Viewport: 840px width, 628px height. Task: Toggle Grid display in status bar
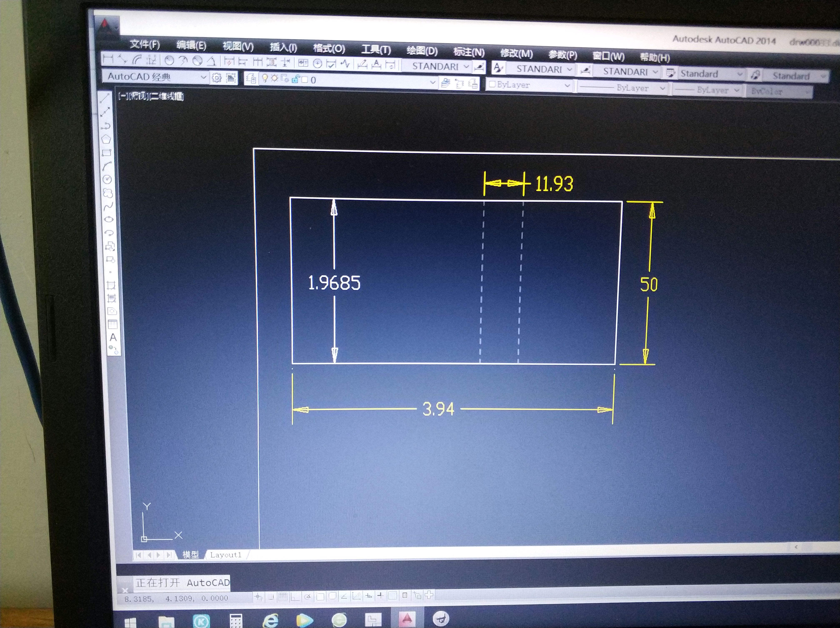point(283,597)
